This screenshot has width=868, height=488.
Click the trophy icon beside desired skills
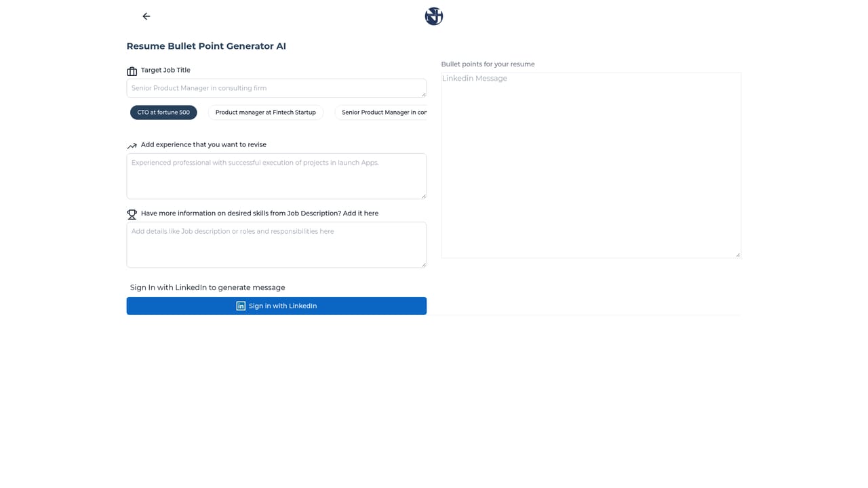[x=132, y=214]
